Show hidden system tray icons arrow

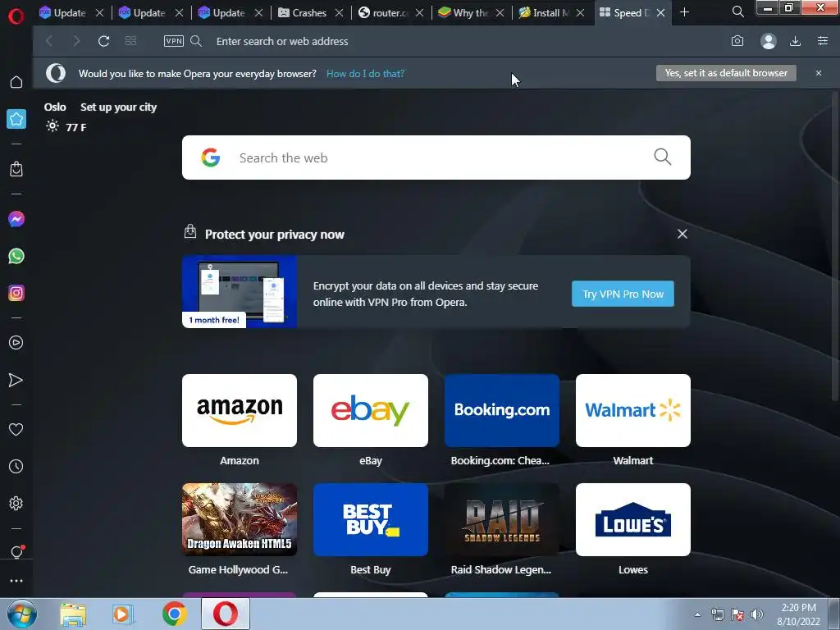[697, 614]
